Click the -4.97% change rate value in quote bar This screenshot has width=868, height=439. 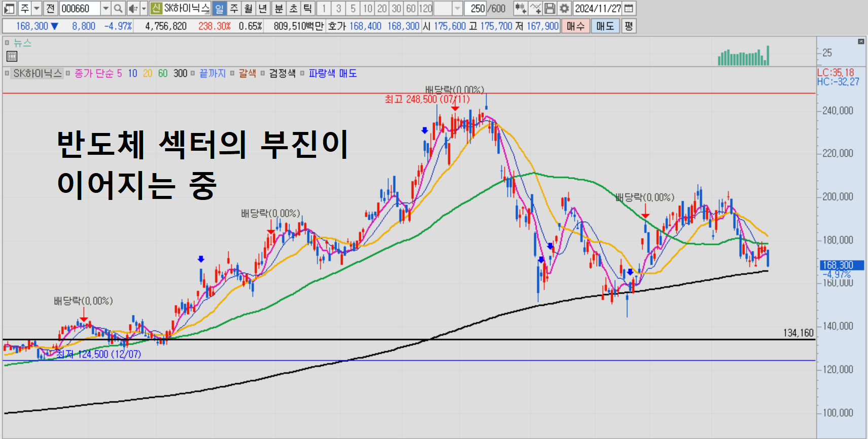pos(118,26)
